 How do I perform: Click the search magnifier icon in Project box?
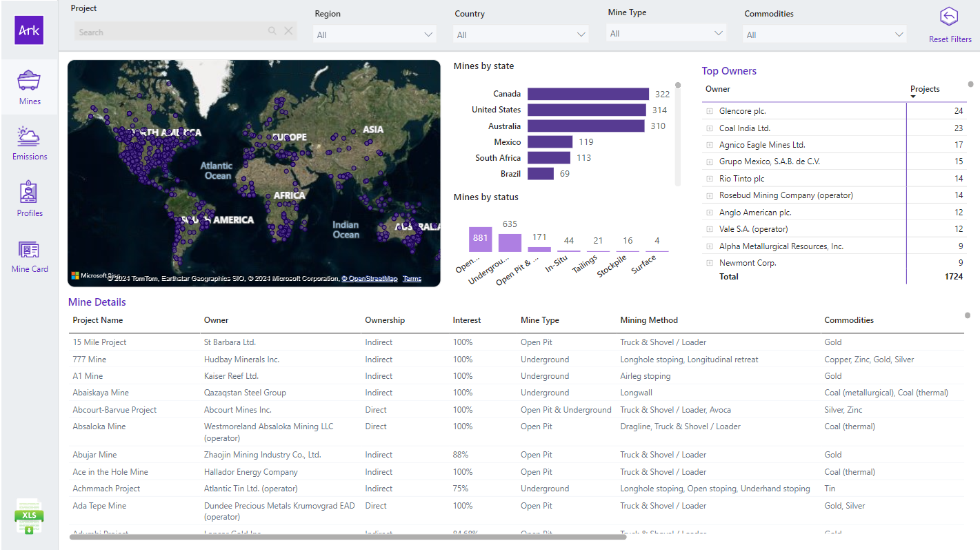pyautogui.click(x=272, y=31)
